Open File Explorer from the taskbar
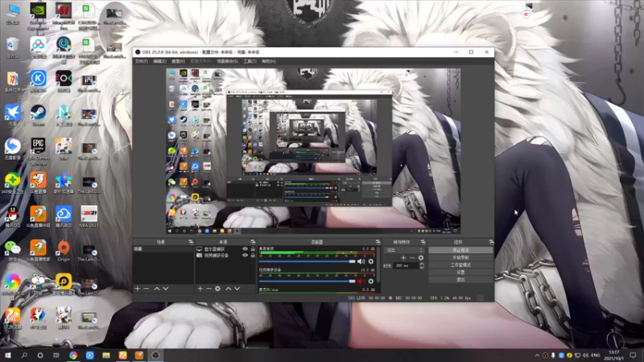 click(x=106, y=355)
